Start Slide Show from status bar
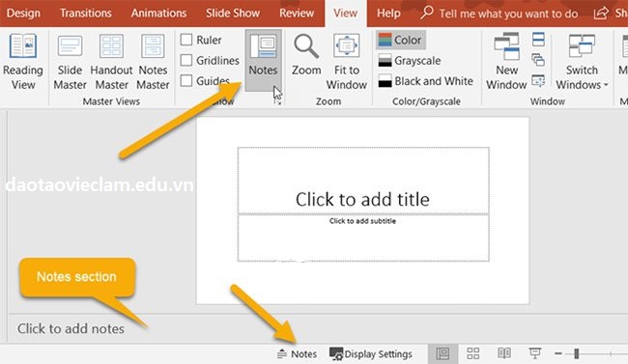 534,353
